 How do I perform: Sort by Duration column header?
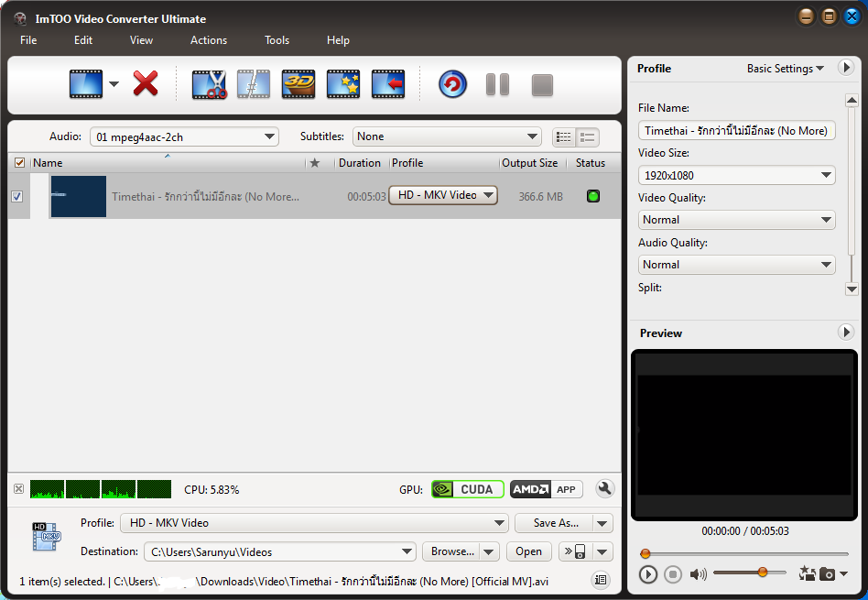(359, 163)
